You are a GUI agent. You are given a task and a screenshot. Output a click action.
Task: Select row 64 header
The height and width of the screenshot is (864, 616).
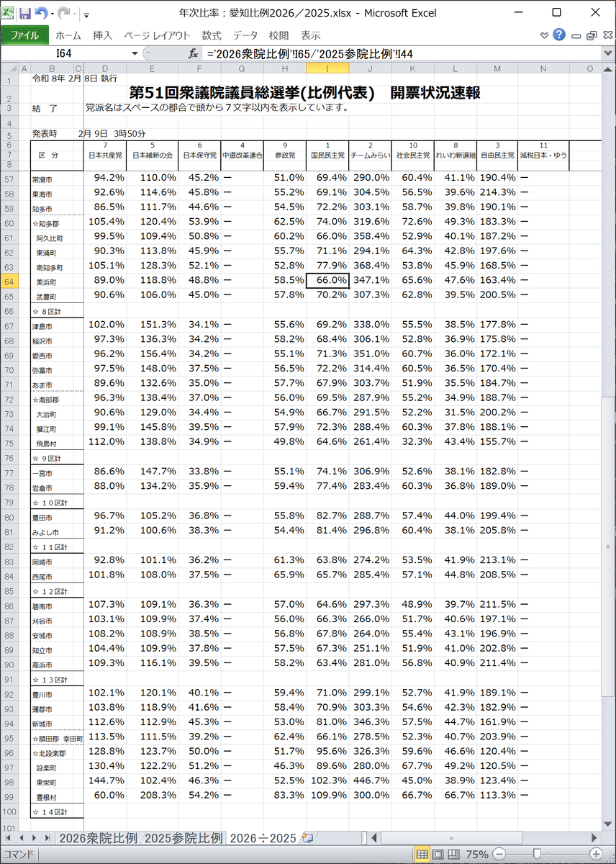(8, 281)
